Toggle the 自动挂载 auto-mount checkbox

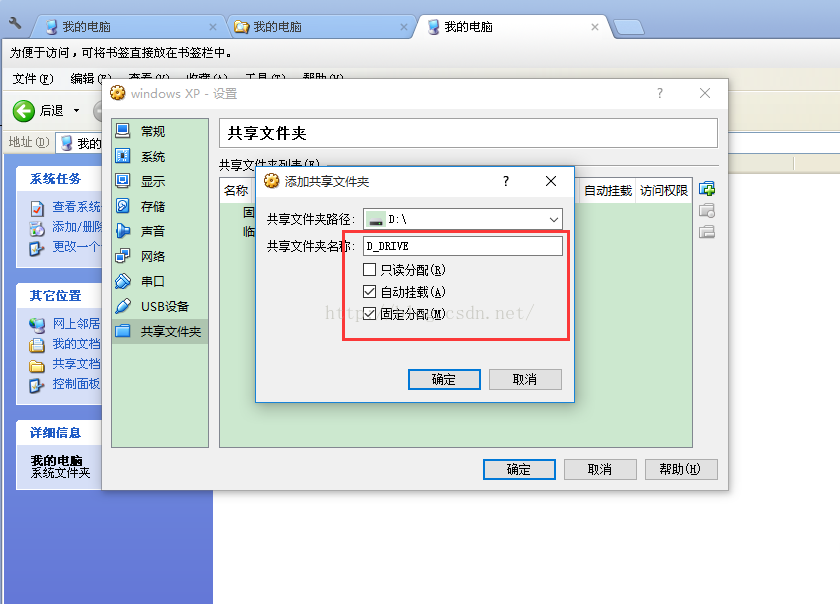369,292
